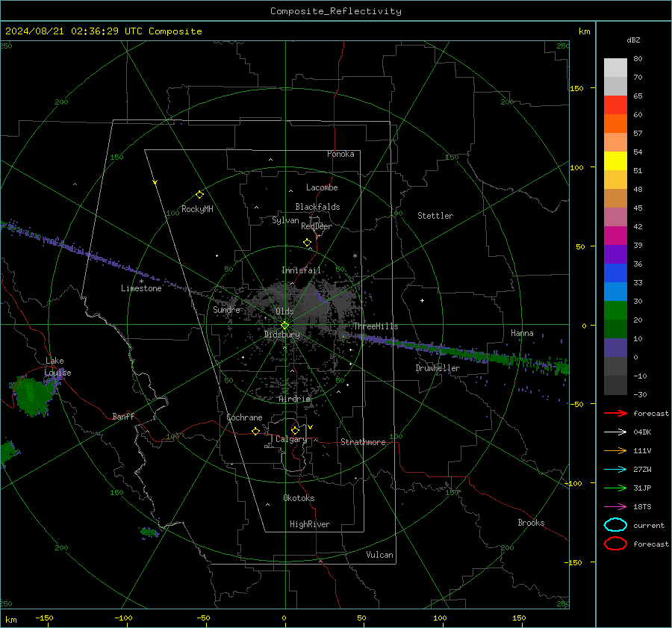Click the magenta 18TS arrow icon
The width and height of the screenshot is (672, 628).
tap(615, 507)
